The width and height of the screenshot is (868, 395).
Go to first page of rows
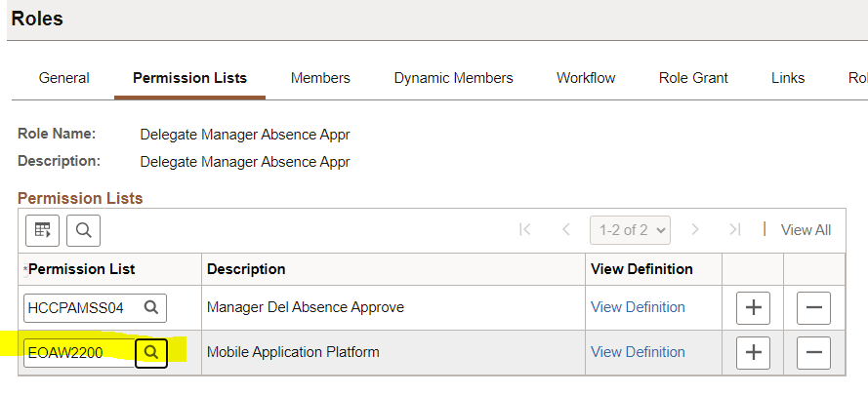coord(525,230)
